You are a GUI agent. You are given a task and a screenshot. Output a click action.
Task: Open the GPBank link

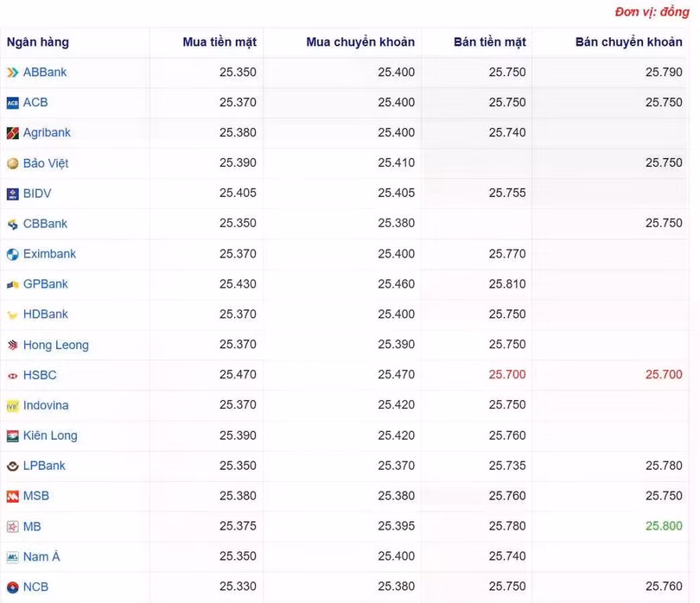(45, 284)
